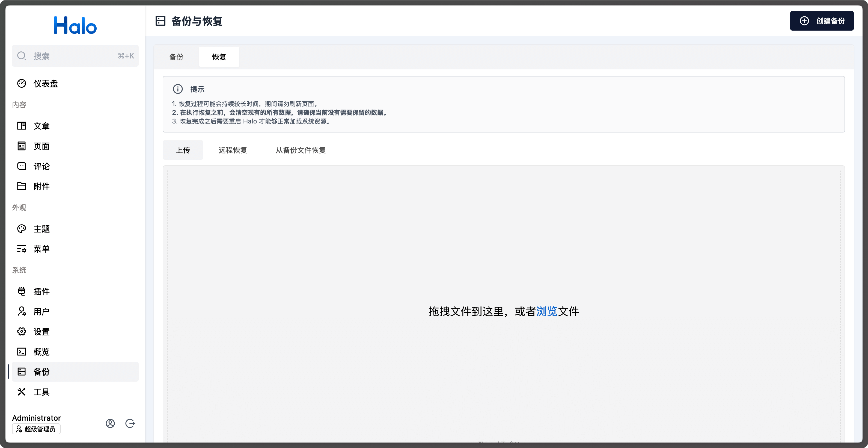Open the 设置 settings gear icon
Image resolution: width=868 pixels, height=448 pixels.
(22, 331)
